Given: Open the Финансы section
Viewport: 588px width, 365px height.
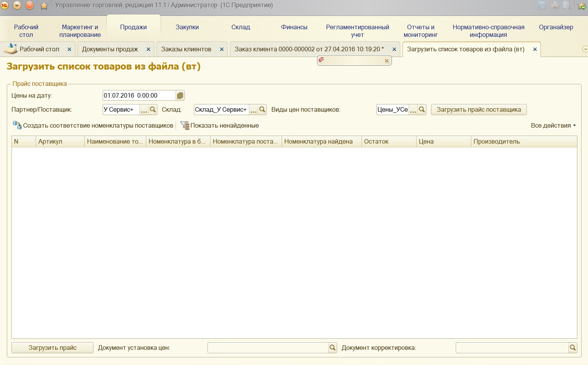Looking at the screenshot, I should point(294,27).
